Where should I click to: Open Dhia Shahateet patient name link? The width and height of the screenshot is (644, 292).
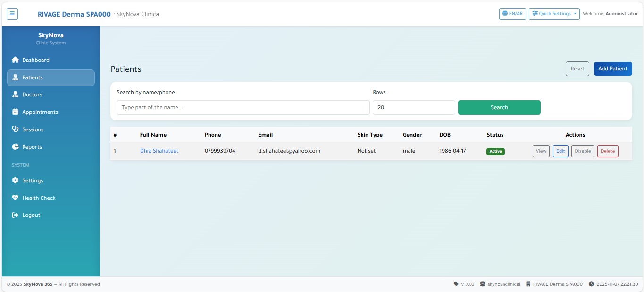pyautogui.click(x=159, y=151)
